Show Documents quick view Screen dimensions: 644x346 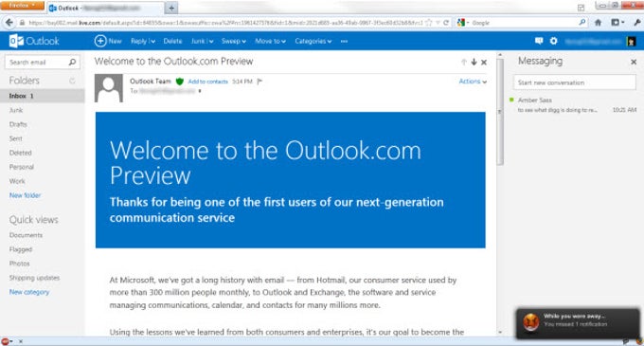[x=26, y=235]
